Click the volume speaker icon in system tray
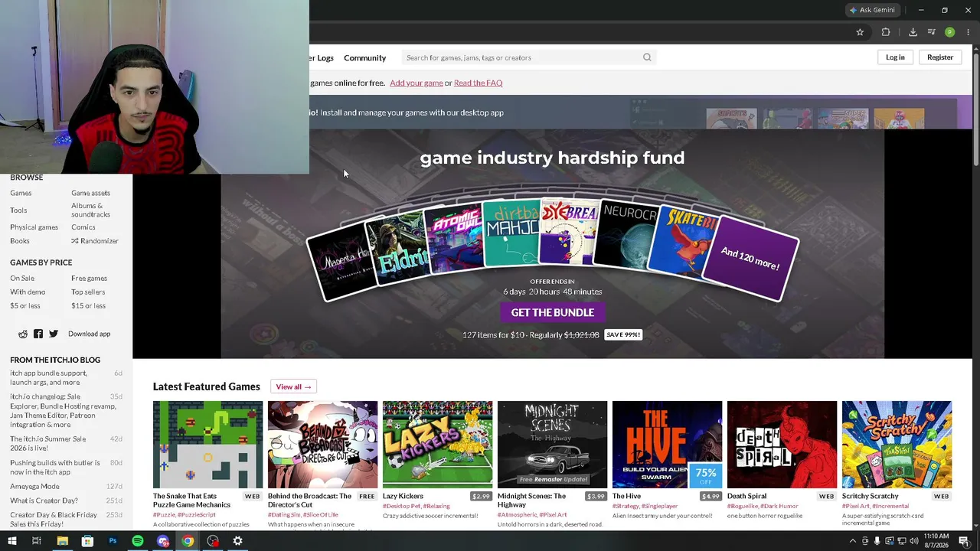The image size is (980, 551). pos(914,541)
